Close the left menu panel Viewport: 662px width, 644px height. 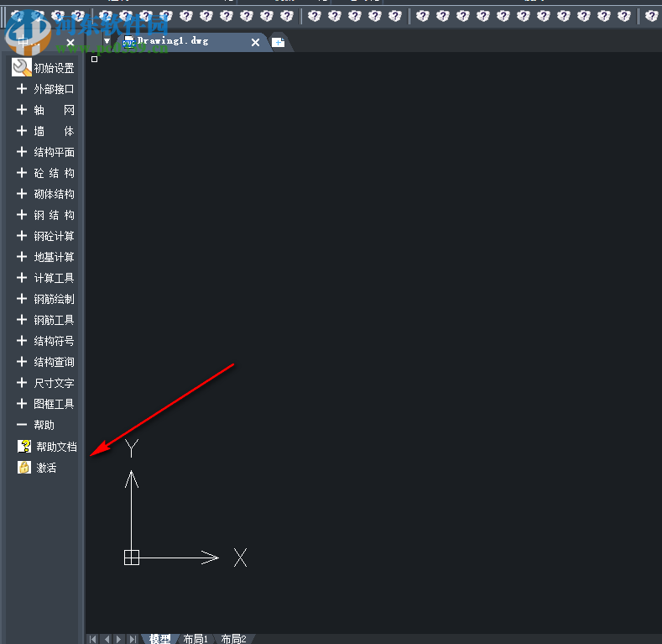(70, 42)
